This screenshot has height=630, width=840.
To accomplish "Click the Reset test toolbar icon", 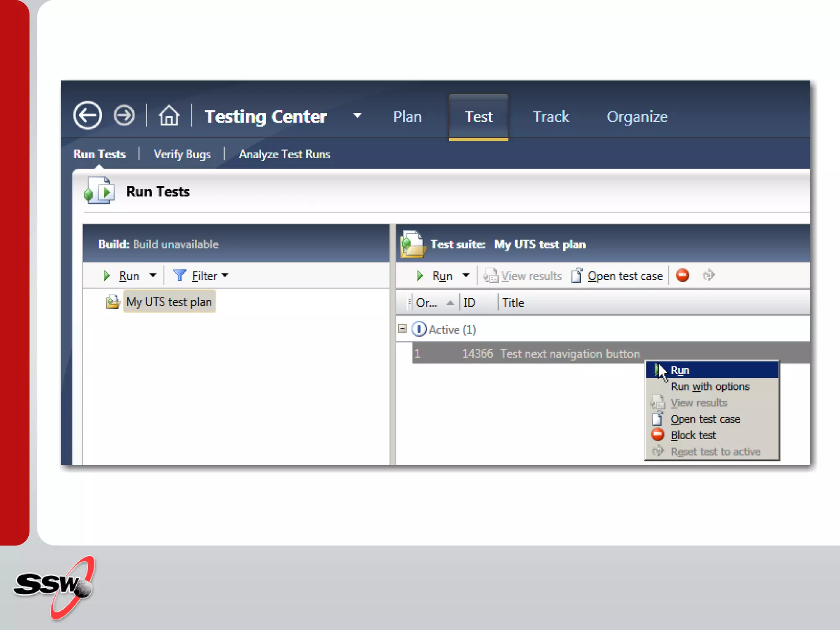I will tap(709, 275).
